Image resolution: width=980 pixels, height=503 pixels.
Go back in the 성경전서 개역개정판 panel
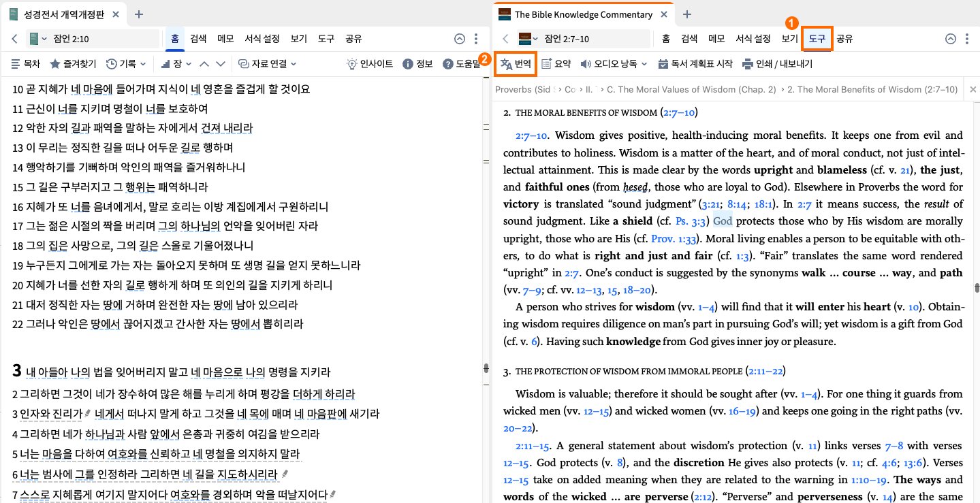(14, 39)
